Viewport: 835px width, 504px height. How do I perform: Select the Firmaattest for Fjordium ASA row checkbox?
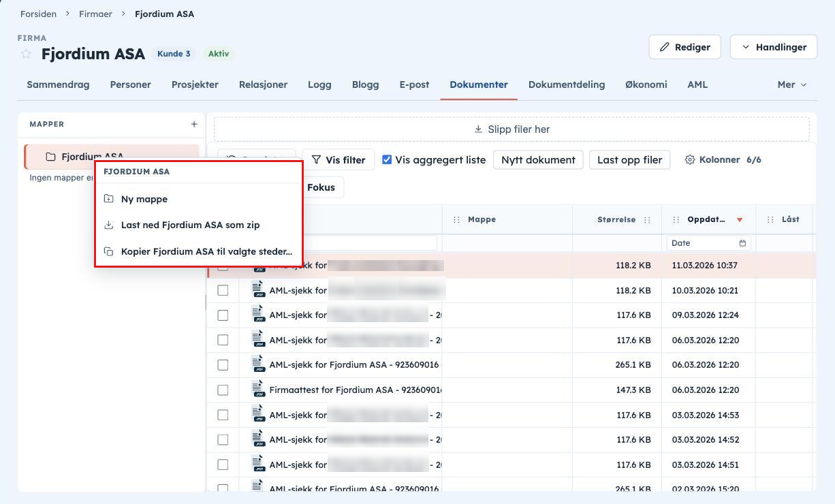(x=223, y=390)
